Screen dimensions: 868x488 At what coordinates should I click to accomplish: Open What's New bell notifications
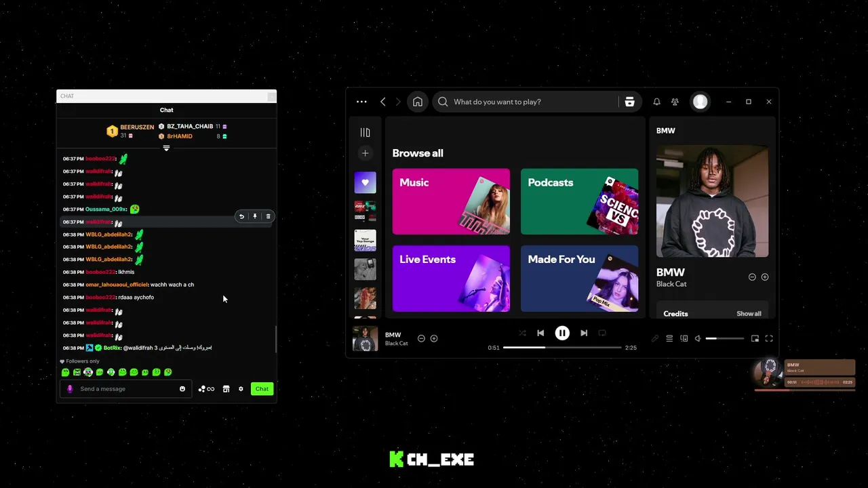pos(656,102)
